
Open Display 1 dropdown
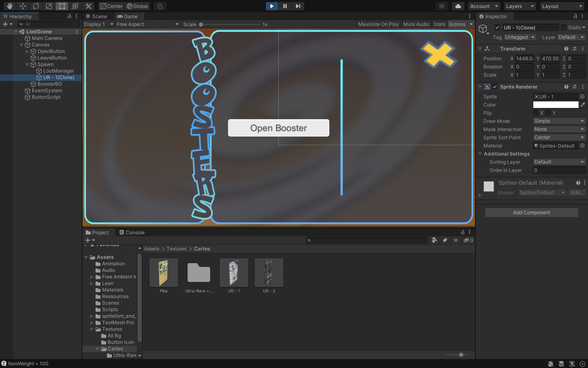tap(98, 24)
